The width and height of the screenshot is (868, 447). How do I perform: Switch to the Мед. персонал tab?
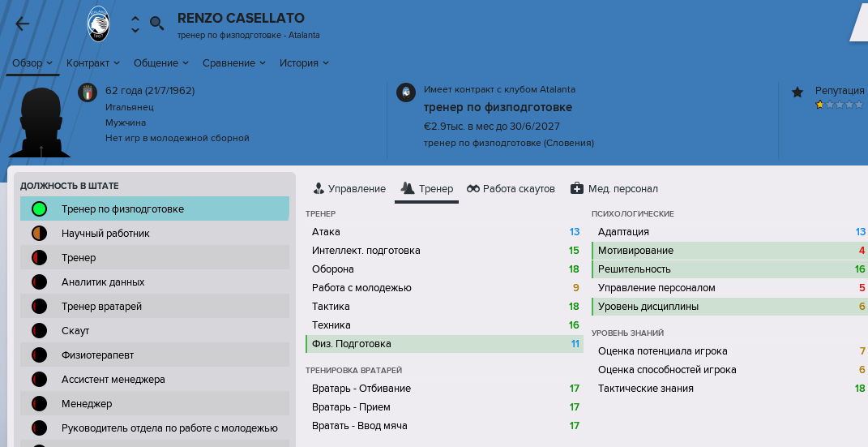614,189
